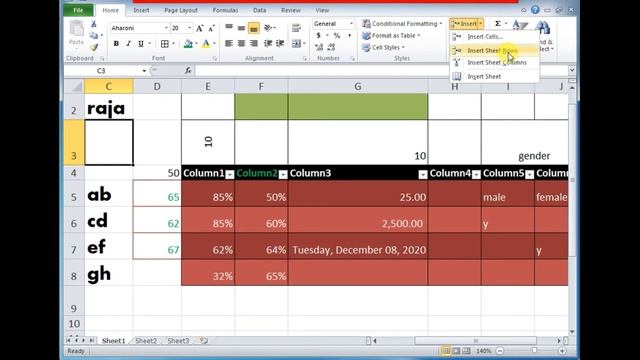Align cell text right
The height and width of the screenshot is (360, 640).
coord(253,43)
